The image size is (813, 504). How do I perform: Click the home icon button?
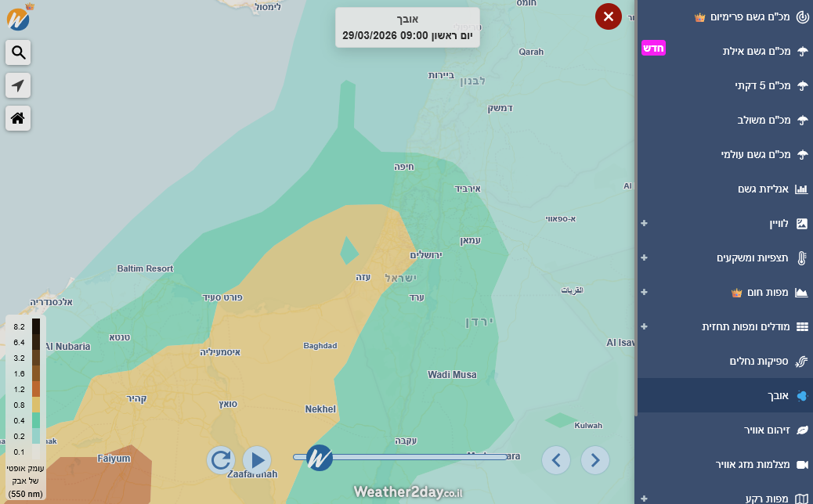(x=18, y=118)
